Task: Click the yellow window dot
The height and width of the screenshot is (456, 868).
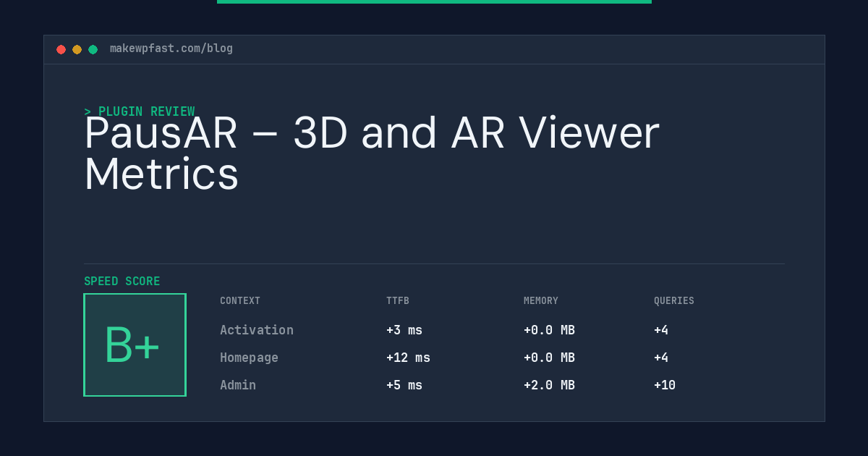Action: 77,49
